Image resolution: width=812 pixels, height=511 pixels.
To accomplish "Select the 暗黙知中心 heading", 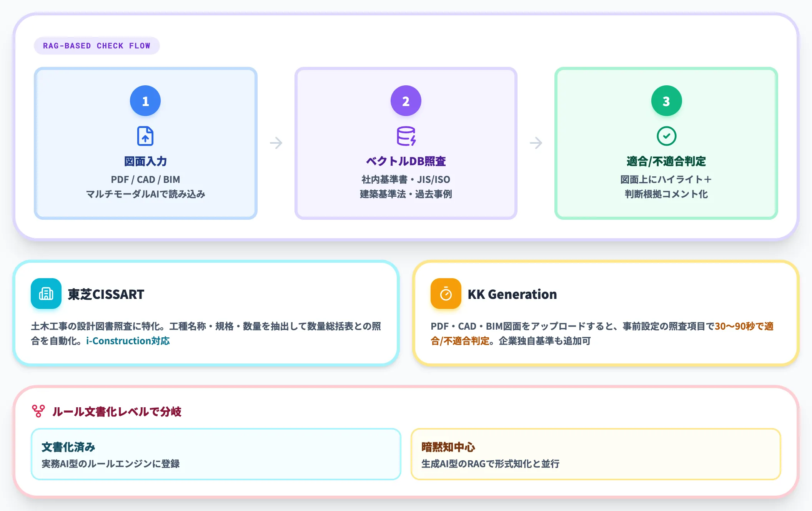I will click(x=448, y=447).
